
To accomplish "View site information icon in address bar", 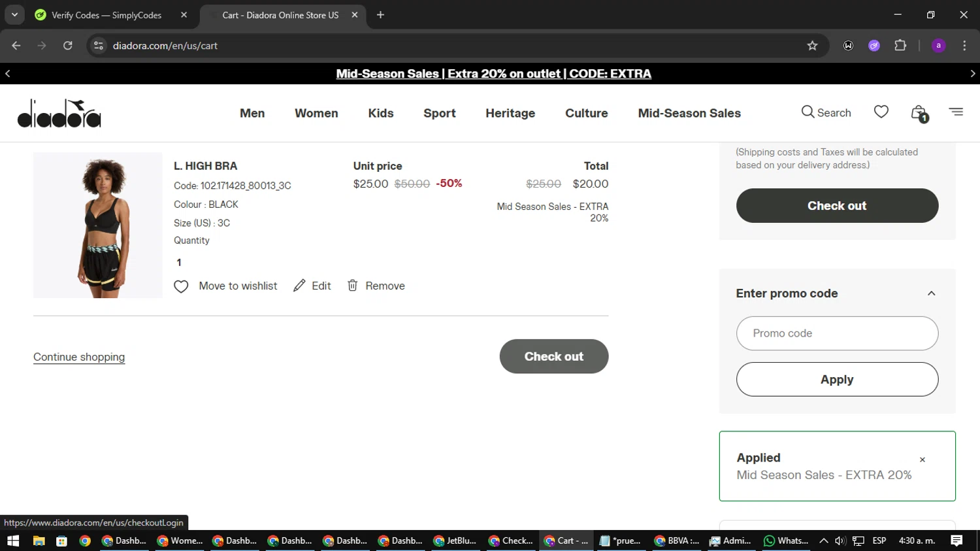I will [x=99, y=46].
